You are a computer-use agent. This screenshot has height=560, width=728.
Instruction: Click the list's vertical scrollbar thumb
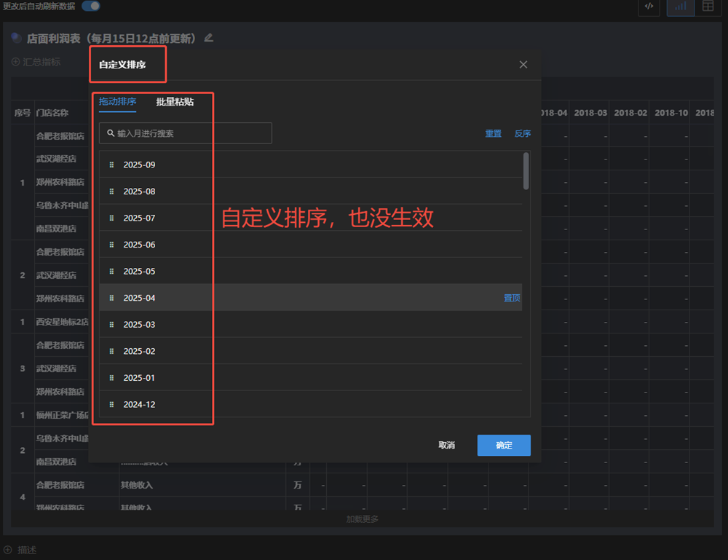526,171
